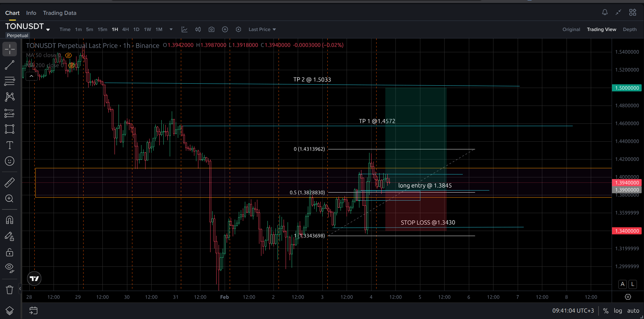
Task: Open the Last Price dropdown
Action: click(262, 29)
